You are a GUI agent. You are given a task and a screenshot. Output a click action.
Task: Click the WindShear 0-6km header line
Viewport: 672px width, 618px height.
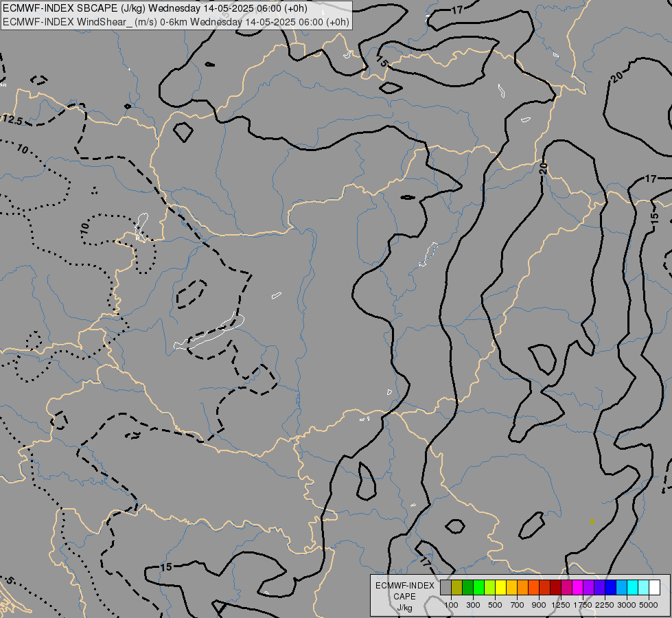click(x=176, y=22)
